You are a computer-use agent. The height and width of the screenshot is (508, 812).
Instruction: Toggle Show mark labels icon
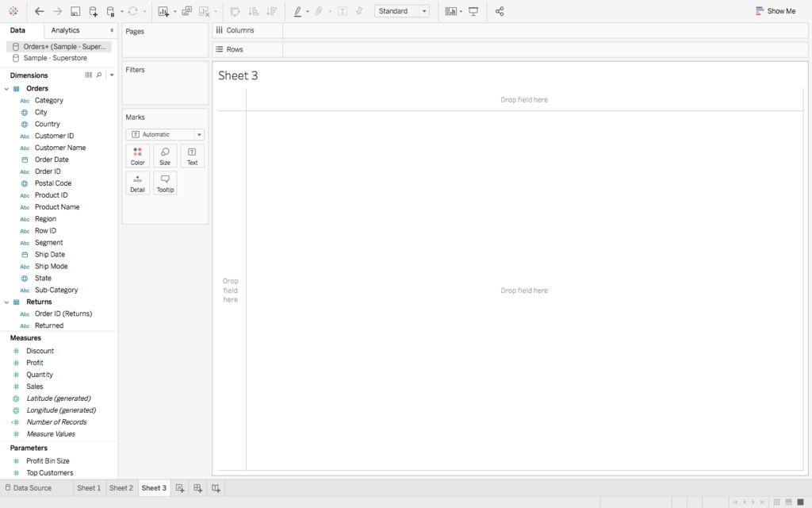343,11
